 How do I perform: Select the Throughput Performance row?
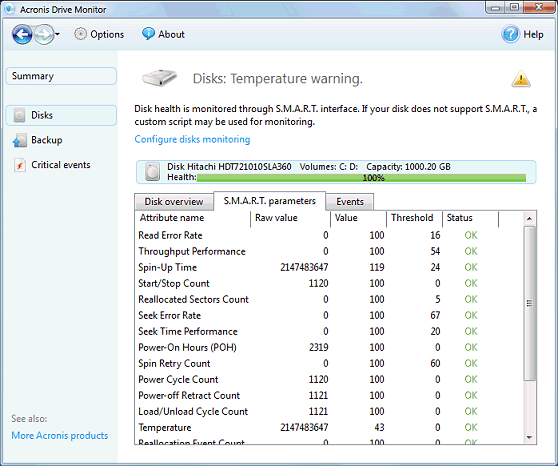[329, 251]
